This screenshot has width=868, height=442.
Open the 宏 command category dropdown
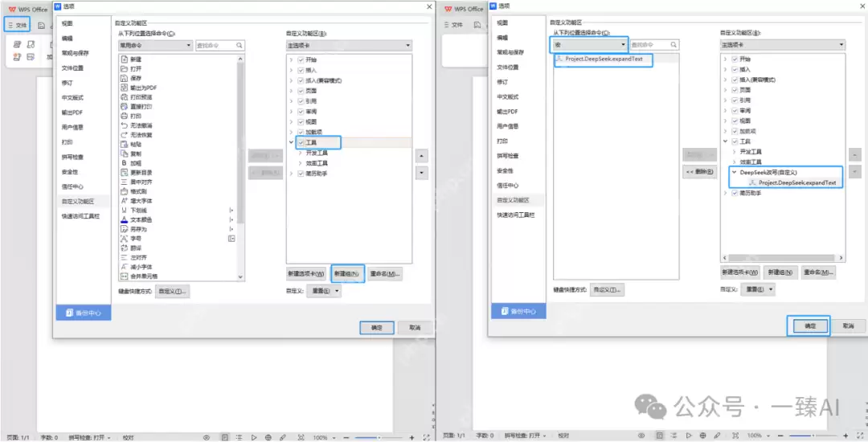click(x=622, y=45)
